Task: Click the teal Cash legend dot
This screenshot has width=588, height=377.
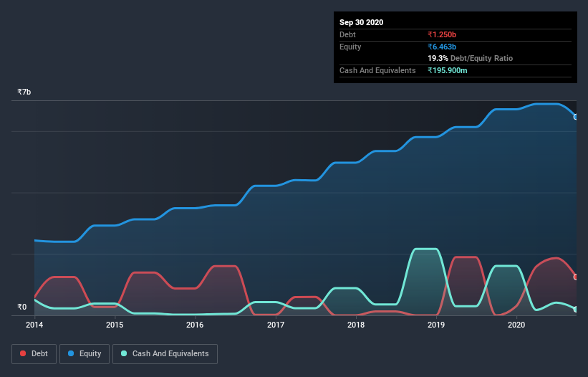Action: point(124,353)
